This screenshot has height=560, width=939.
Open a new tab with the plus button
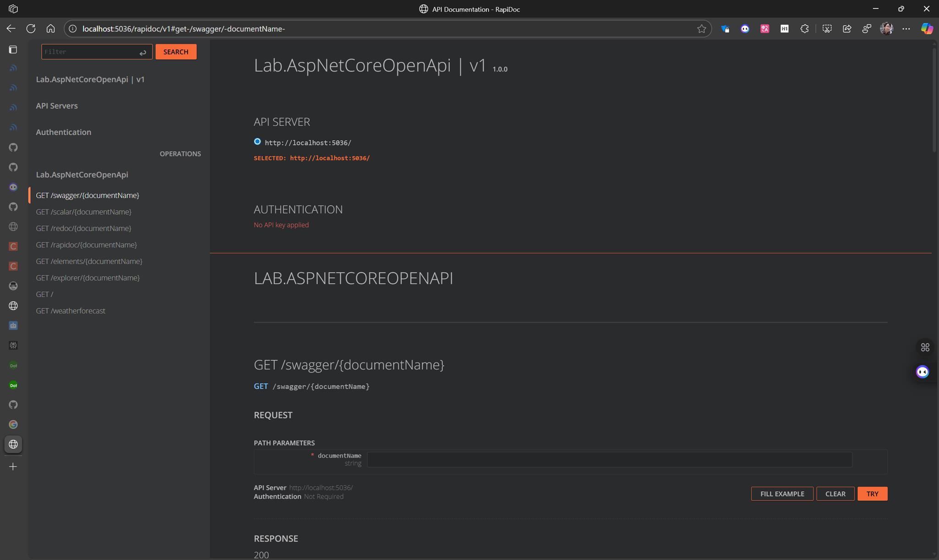click(x=13, y=467)
